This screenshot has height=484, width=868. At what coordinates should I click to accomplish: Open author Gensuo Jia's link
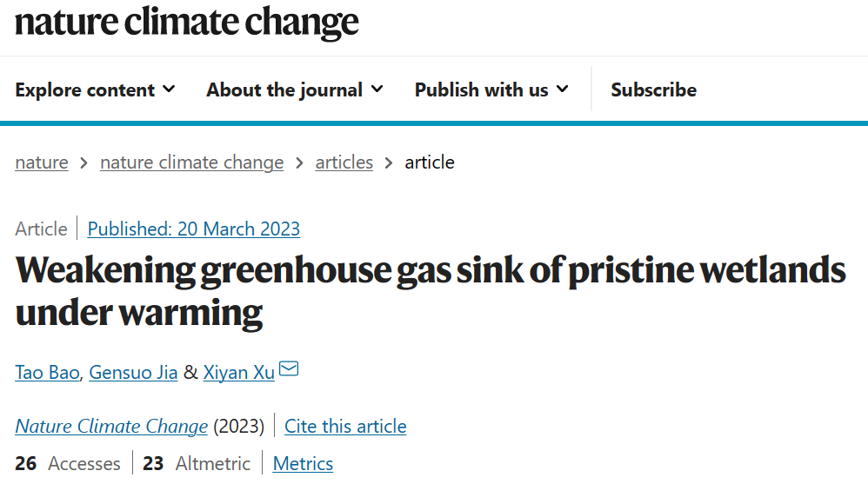(x=133, y=372)
